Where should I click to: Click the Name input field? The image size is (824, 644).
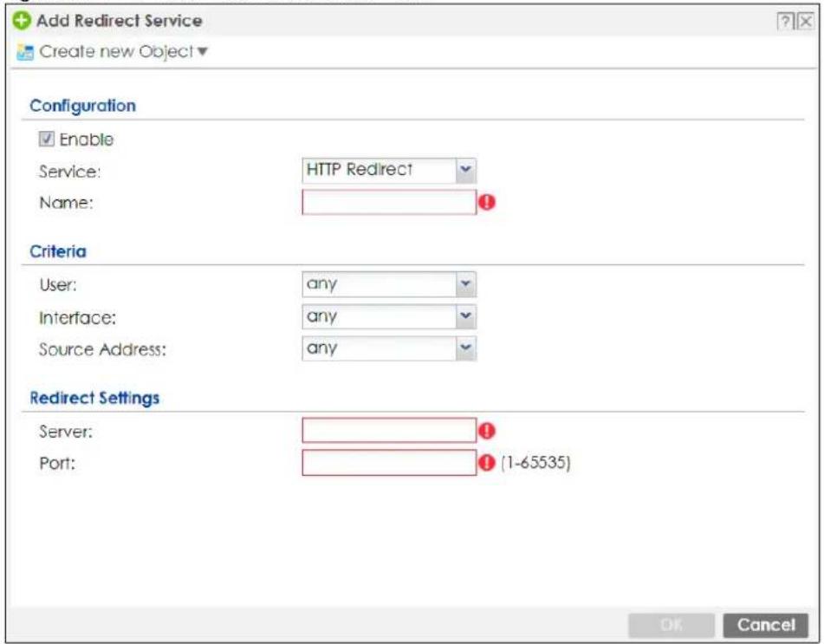389,203
